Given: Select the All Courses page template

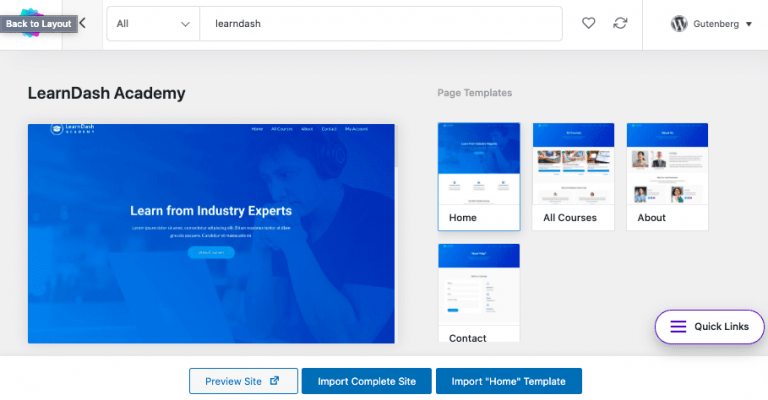Looking at the screenshot, I should (x=573, y=176).
